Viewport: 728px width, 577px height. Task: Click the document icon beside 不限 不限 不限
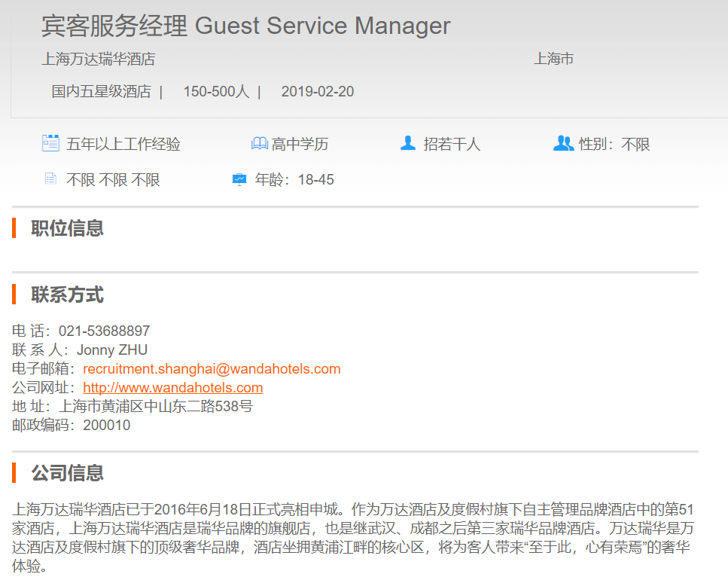(50, 179)
